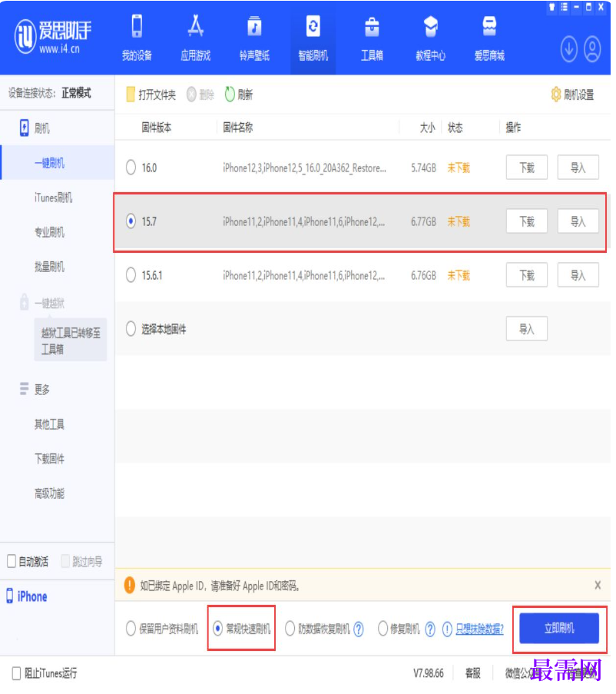Click 刷机 section header icon
Viewport: 616px width, 694px height.
pos(25,128)
